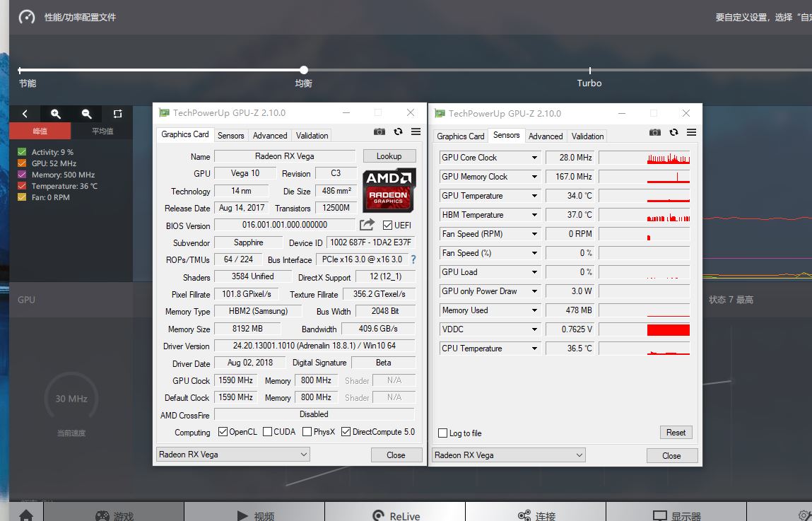
Task: Click the AMD Radeon Graphics logo
Action: click(389, 191)
